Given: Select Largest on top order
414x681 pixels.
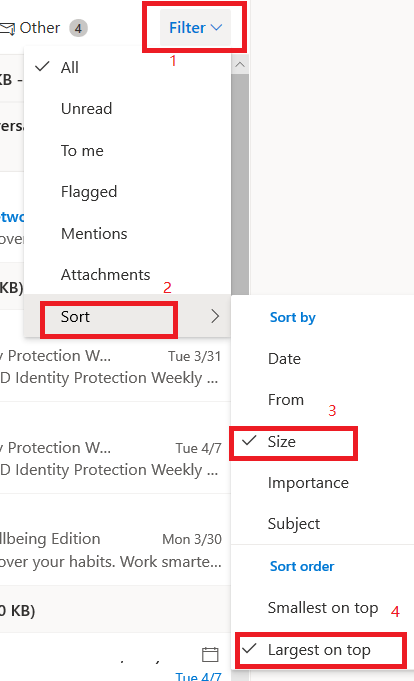Looking at the screenshot, I should click(x=322, y=650).
